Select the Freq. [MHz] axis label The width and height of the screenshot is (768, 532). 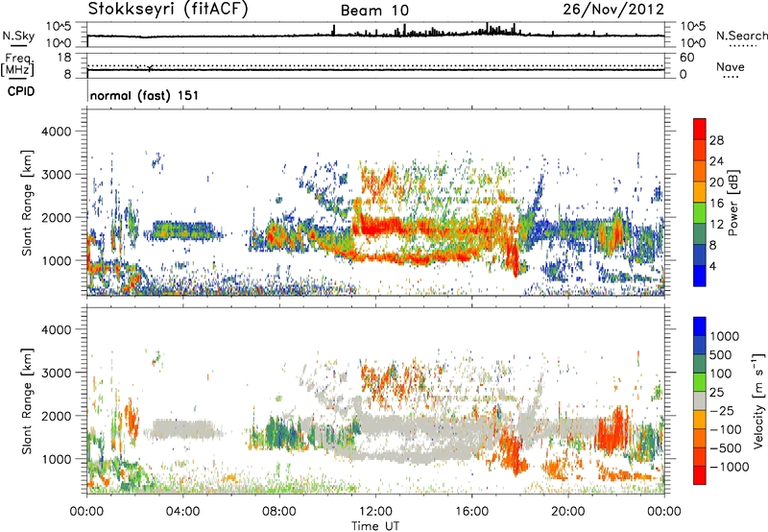click(x=17, y=65)
